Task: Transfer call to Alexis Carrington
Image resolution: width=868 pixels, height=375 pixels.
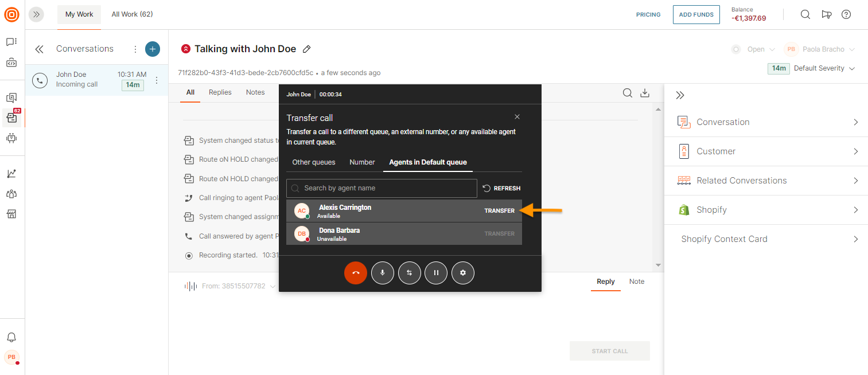Action: pyautogui.click(x=499, y=210)
